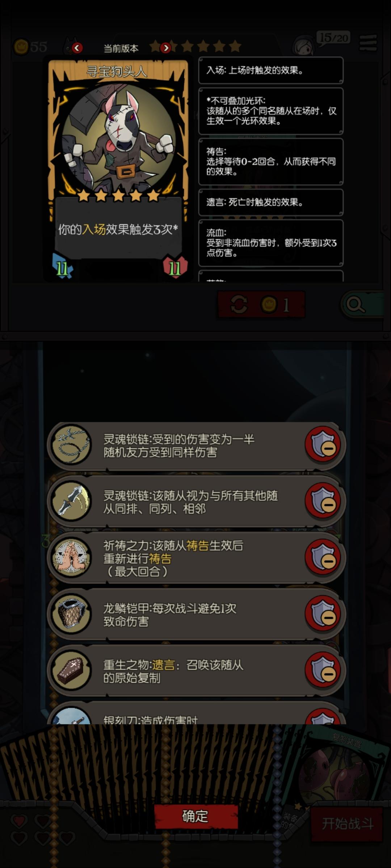The image size is (391, 868).
Task: Select the 流血 keyword description box
Action: [271, 243]
